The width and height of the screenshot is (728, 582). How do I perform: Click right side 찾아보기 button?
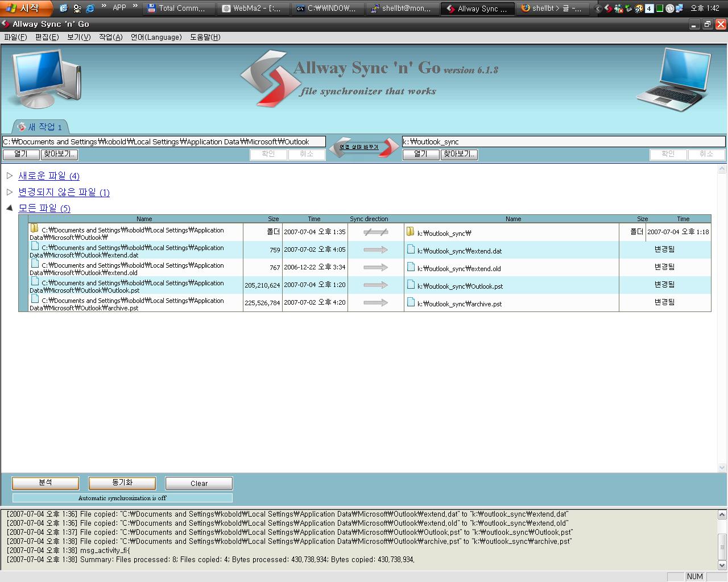(x=459, y=154)
